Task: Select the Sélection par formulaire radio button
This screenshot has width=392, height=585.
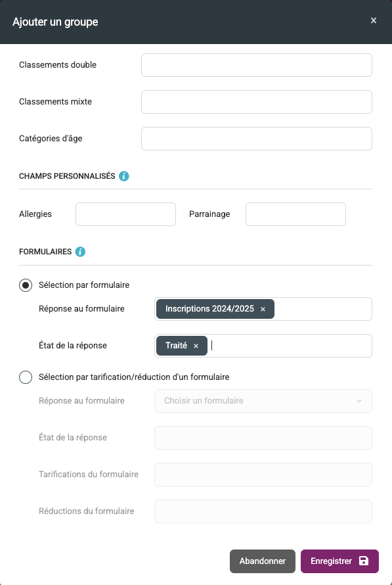Action: pyautogui.click(x=26, y=285)
